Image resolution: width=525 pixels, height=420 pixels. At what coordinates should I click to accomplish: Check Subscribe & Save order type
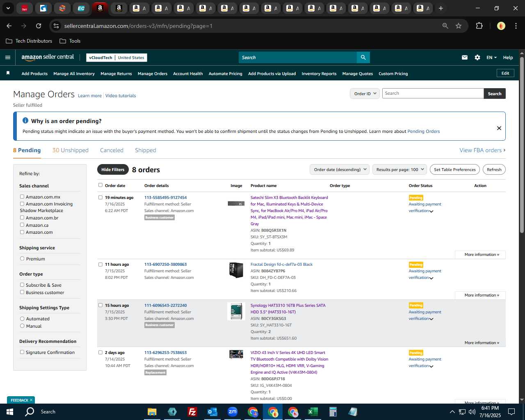(x=22, y=285)
